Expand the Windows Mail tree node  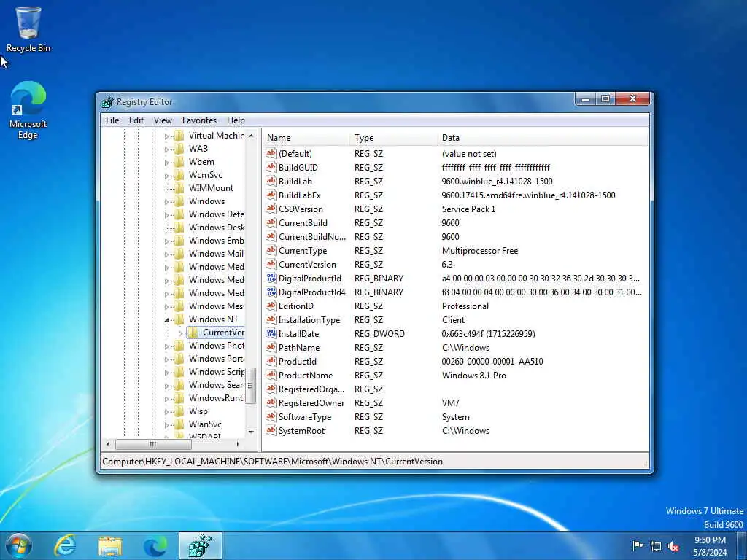[167, 254]
